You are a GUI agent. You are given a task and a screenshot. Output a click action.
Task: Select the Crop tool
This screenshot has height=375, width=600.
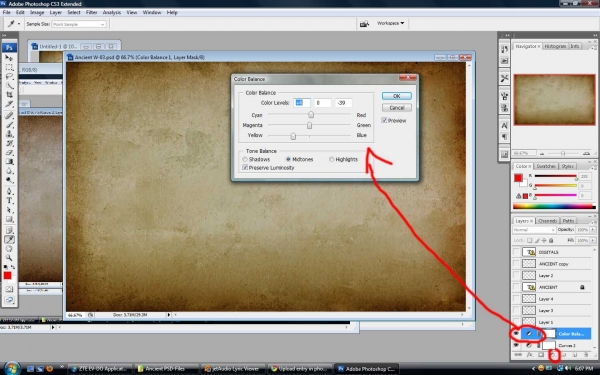click(x=9, y=95)
